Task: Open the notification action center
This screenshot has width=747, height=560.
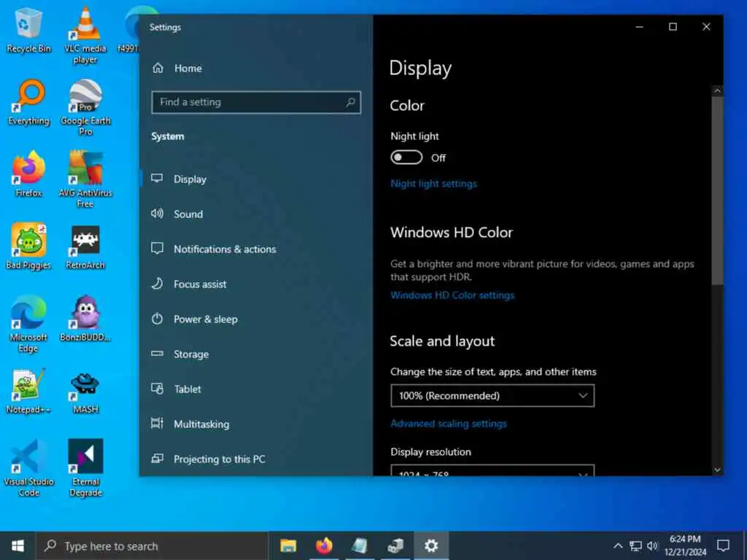Action: tap(723, 545)
